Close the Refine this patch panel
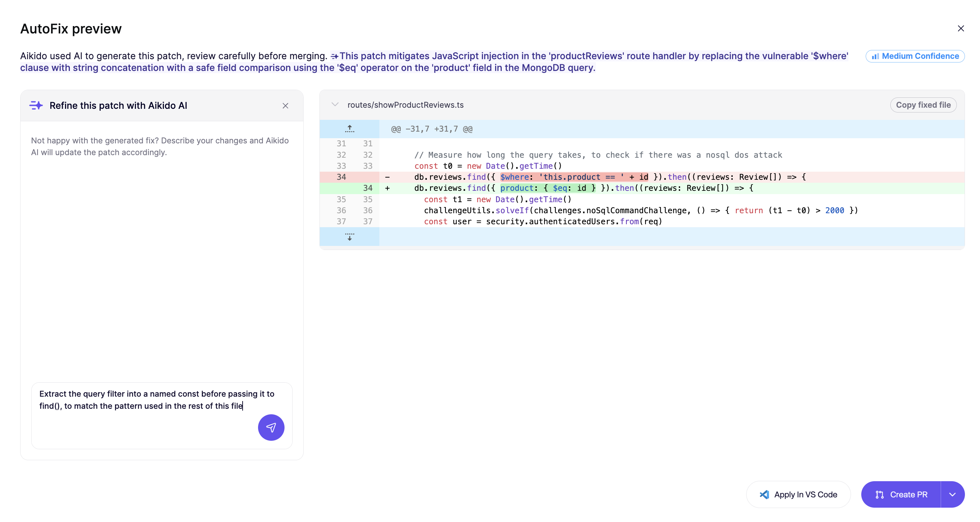Viewport: 980px width, 522px height. 285,106
